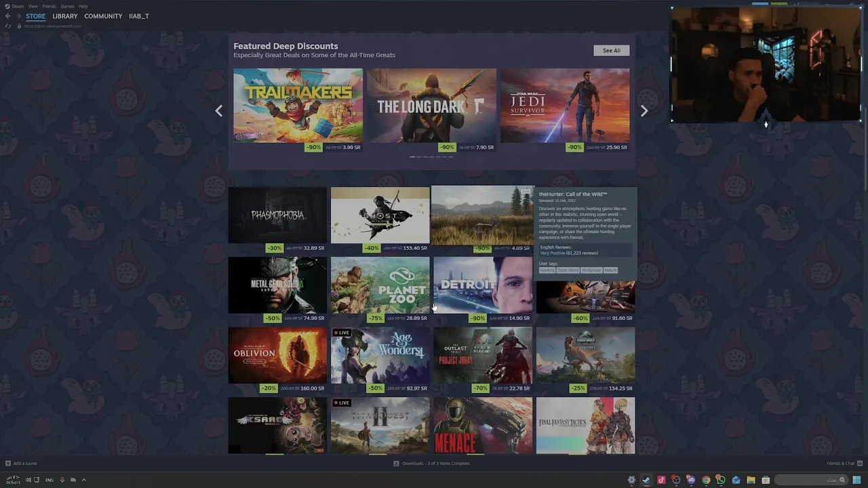Click the lock icon beside the URL
Viewport: 868px width, 488px height.
click(19, 26)
